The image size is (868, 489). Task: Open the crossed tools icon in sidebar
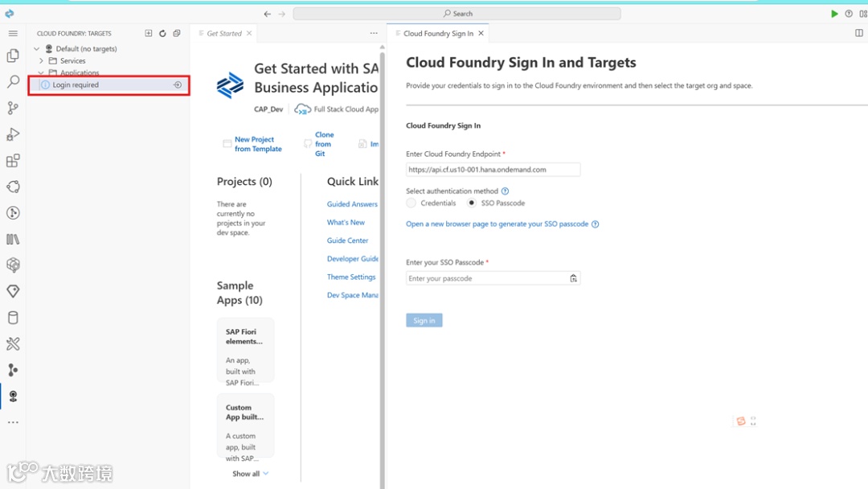pyautogui.click(x=13, y=344)
